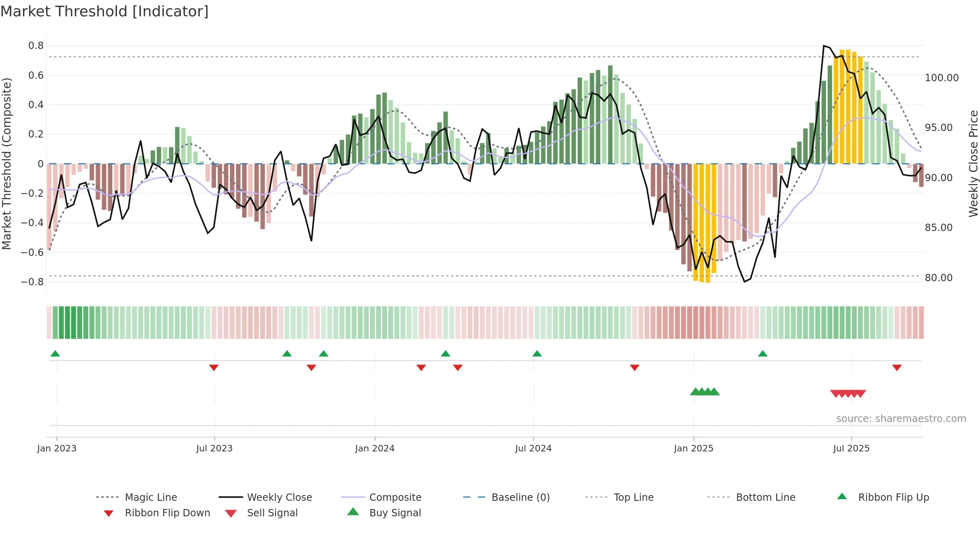980x551 pixels.
Task: Toggle the Top Line legend entry
Action: pos(619,497)
